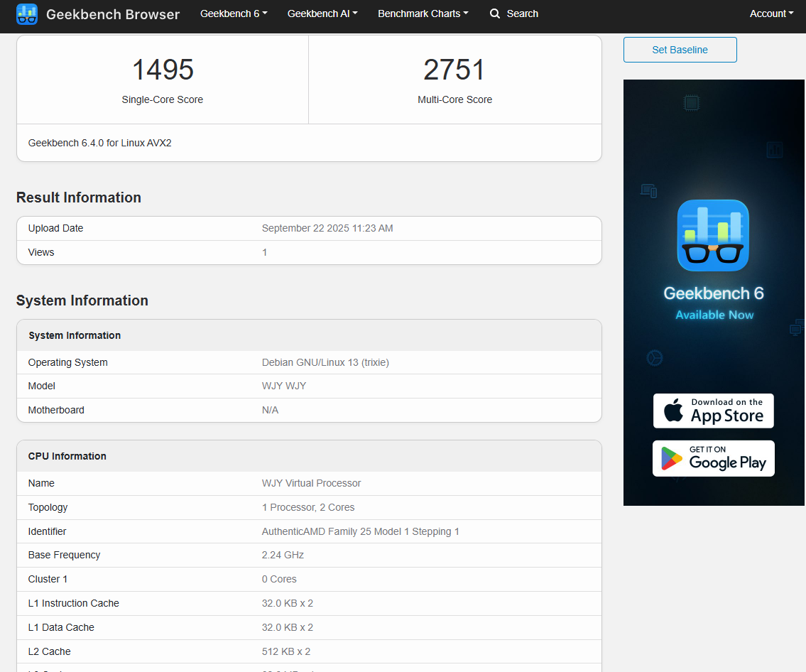Click the Set Baseline button
806x672 pixels.
(x=680, y=50)
